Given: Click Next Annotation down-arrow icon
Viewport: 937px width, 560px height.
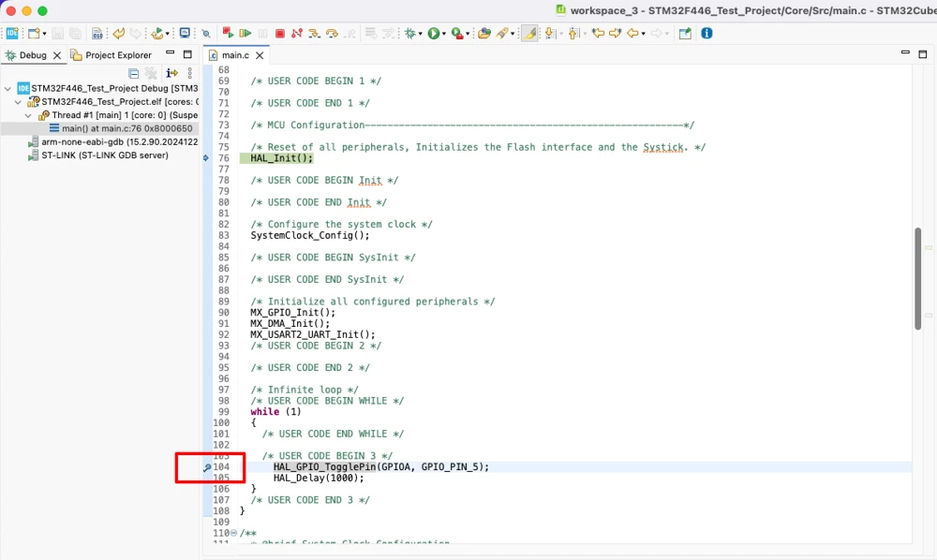Looking at the screenshot, I should coord(550,34).
